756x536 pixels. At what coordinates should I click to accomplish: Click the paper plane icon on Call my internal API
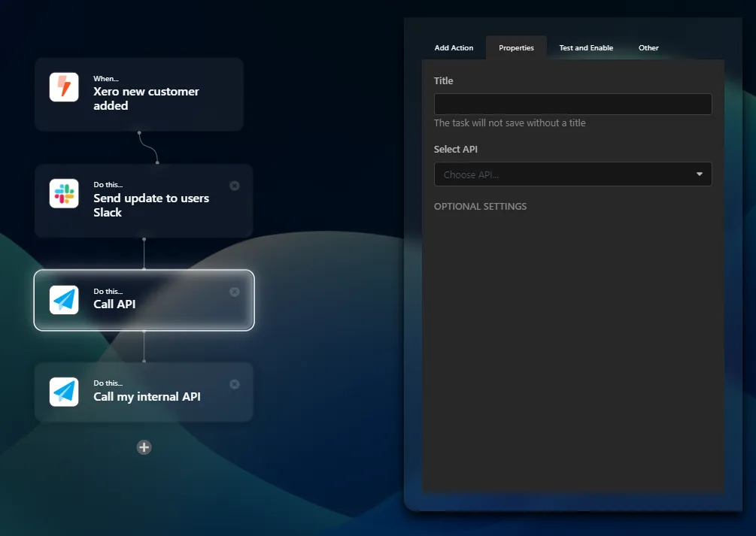(x=64, y=392)
